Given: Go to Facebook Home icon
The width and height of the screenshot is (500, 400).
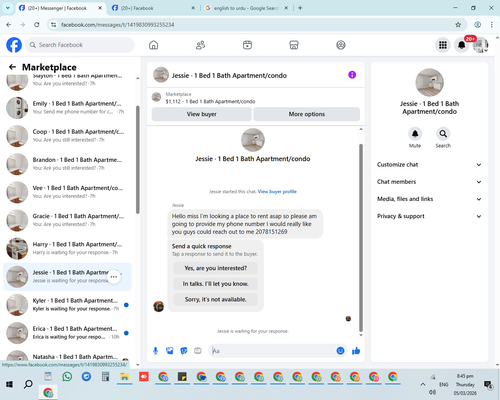Looking at the screenshot, I should (153, 45).
